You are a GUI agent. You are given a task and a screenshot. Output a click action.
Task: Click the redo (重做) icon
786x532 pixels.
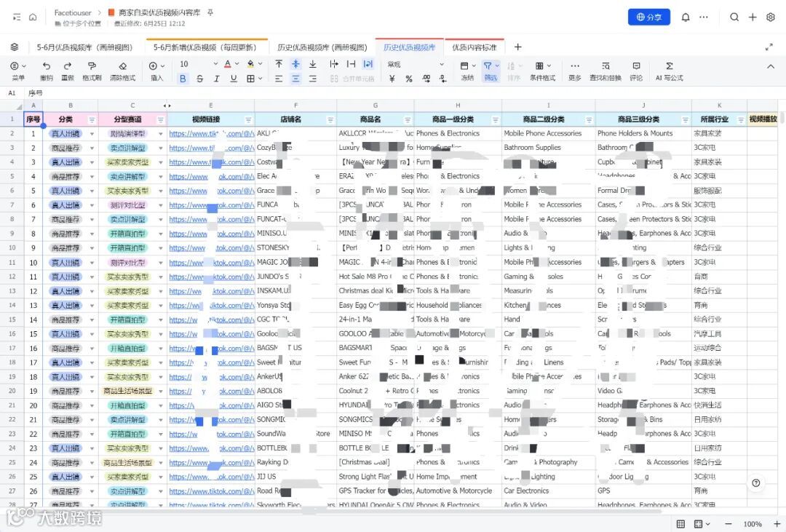pos(67,65)
